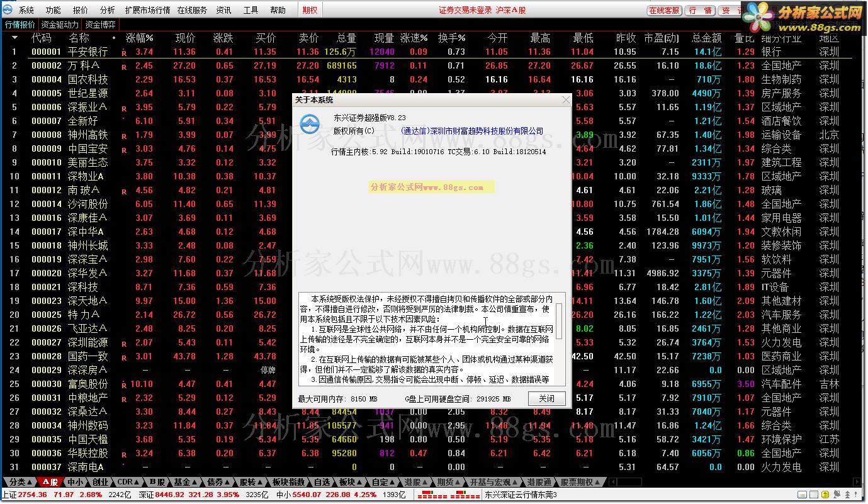The width and height of the screenshot is (868, 504).
Task: Sort by the 涨幅% column header
Action: [140, 38]
